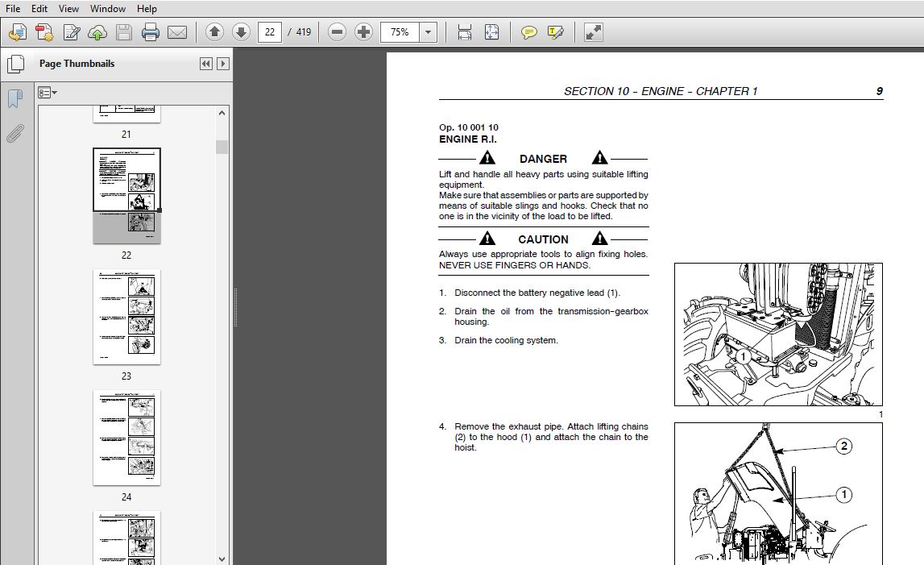Open the Page Thumbnails panel icon
This screenshot has width=924, height=565.
(x=15, y=64)
